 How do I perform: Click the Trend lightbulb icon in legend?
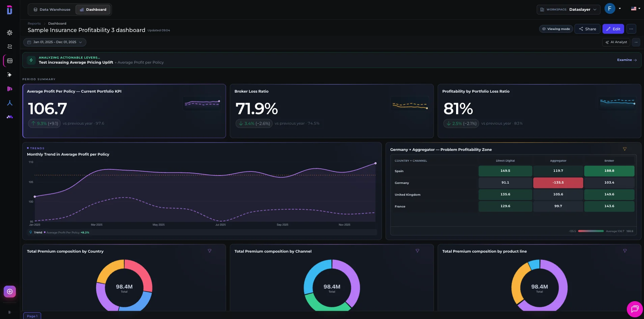click(31, 232)
